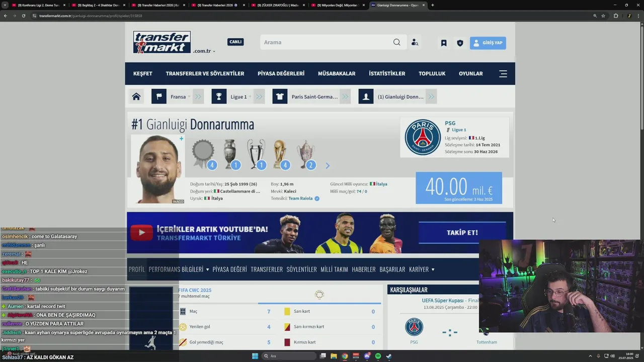Open the hamburger menu in navigation bar

point(503,73)
